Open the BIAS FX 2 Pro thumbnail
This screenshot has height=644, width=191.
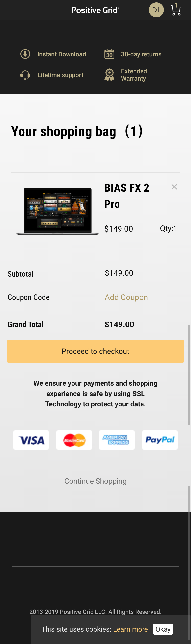click(x=58, y=211)
